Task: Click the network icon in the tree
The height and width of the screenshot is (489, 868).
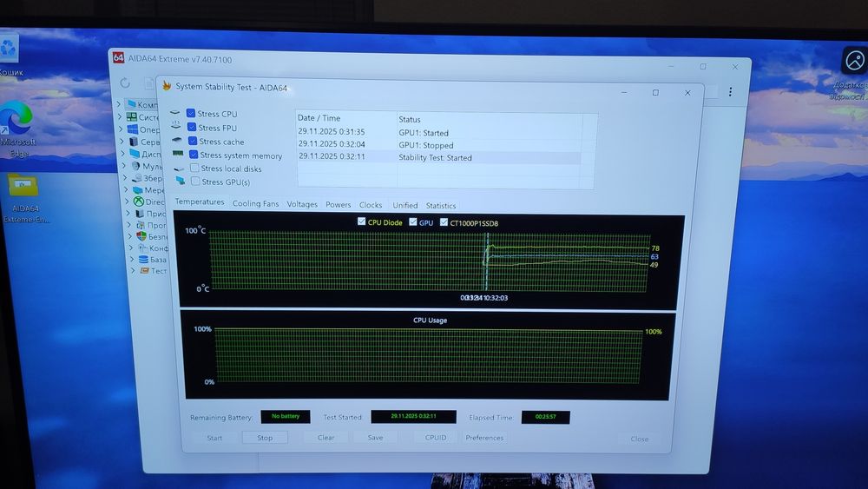Action: pos(138,190)
